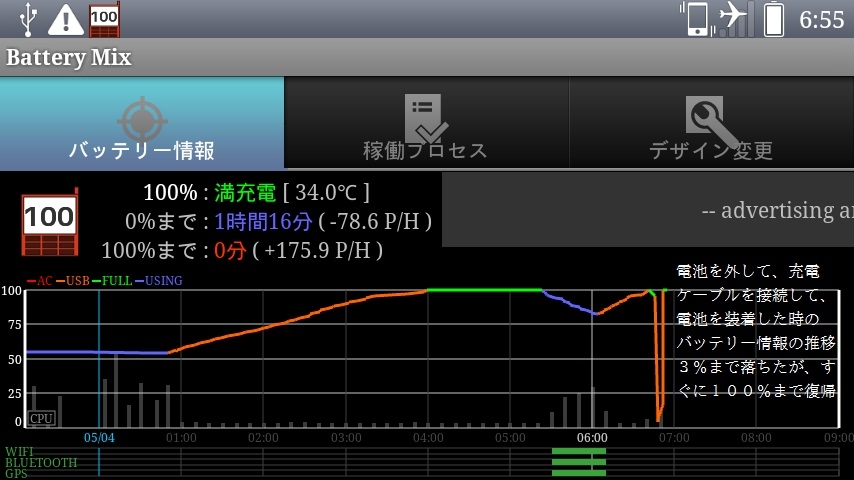
Task: Tap the WIFI row label
Action: 19,452
